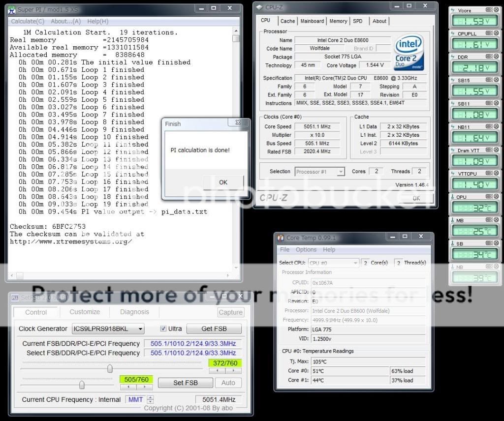Open Calculate(C) menu in Super PI

point(28,21)
